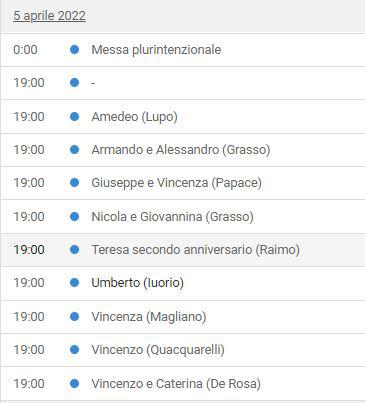Click the blue dot next to Umberto (Iuorio)
Viewport: 365px width, 403px height.
point(75,283)
